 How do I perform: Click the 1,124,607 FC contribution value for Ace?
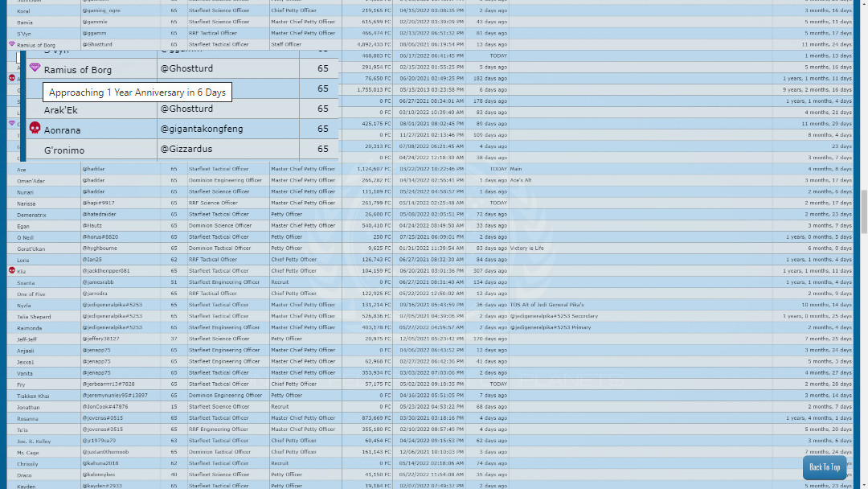pyautogui.click(x=375, y=169)
